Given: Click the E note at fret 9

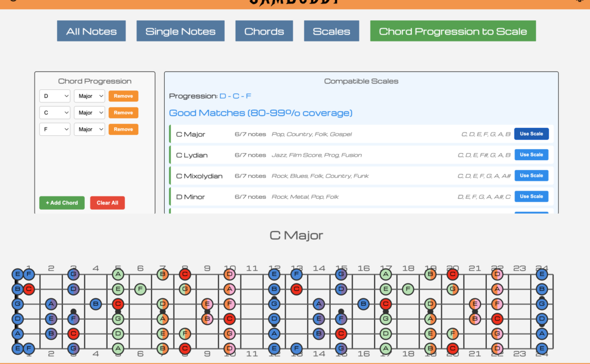Looking at the screenshot, I should [x=207, y=304].
